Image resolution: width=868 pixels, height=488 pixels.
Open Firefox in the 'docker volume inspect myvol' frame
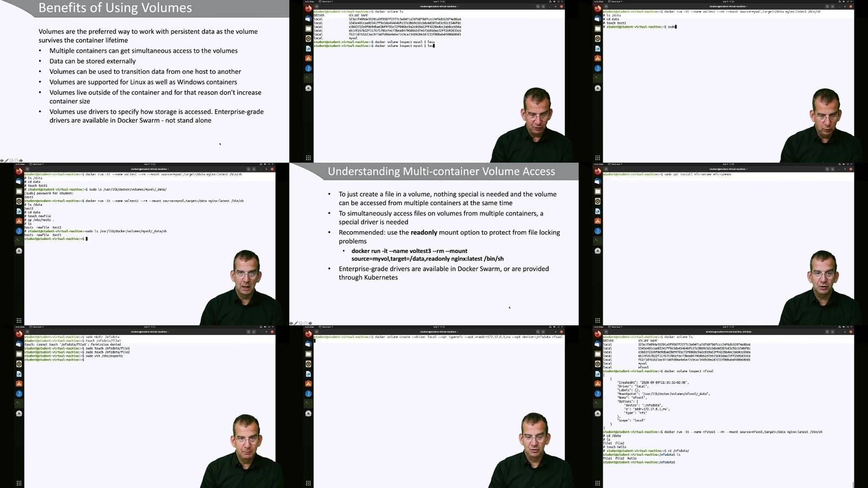point(308,9)
